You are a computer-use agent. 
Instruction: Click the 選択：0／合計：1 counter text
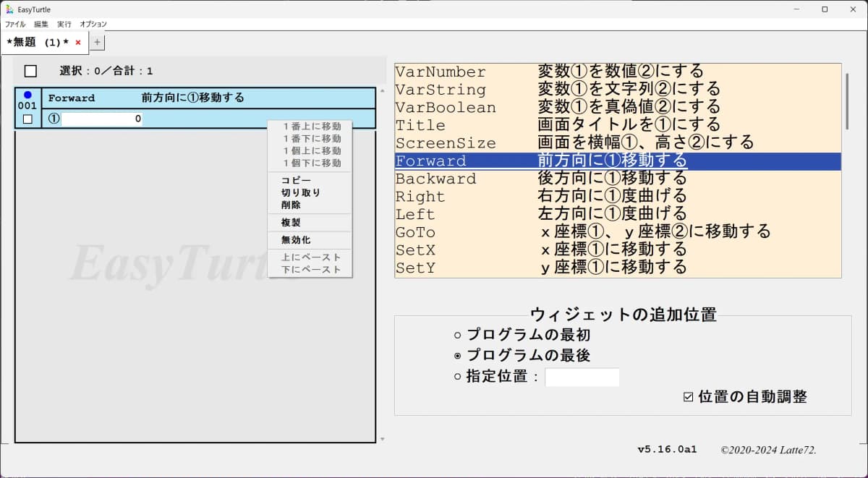pos(106,71)
